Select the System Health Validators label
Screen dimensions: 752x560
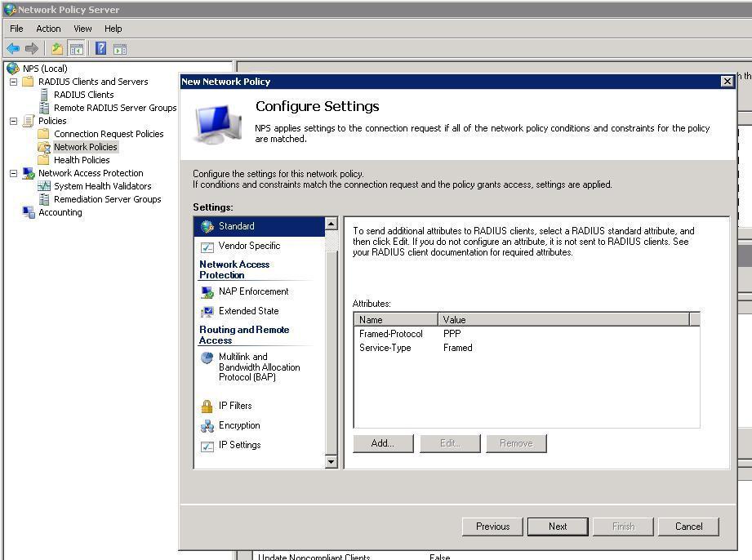click(x=103, y=186)
